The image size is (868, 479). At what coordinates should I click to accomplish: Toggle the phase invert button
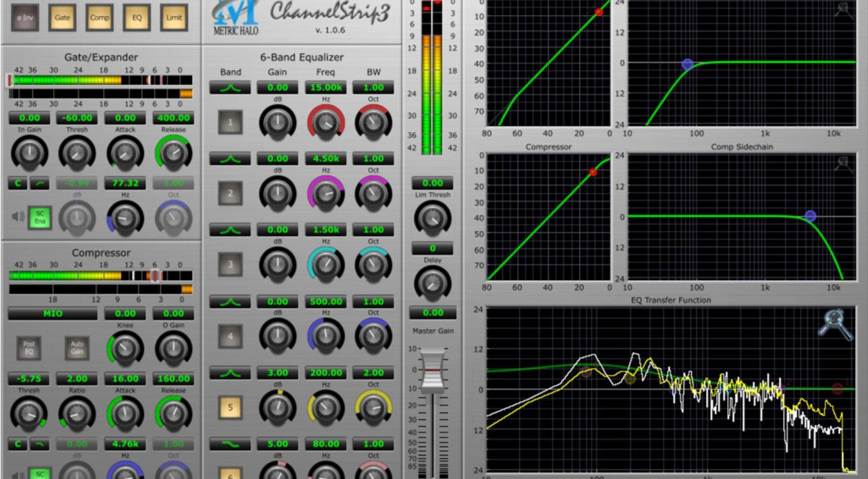click(x=25, y=17)
